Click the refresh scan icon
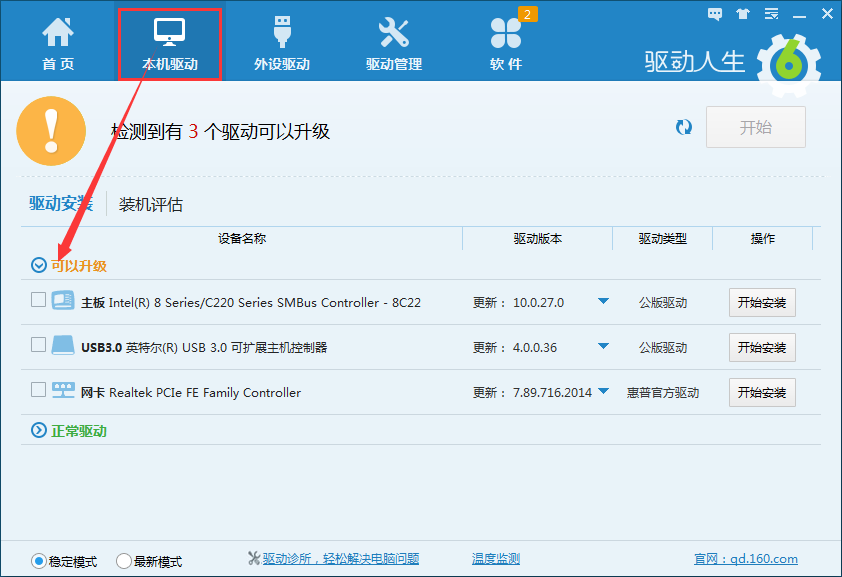Image resolution: width=842 pixels, height=577 pixels. pos(684,127)
